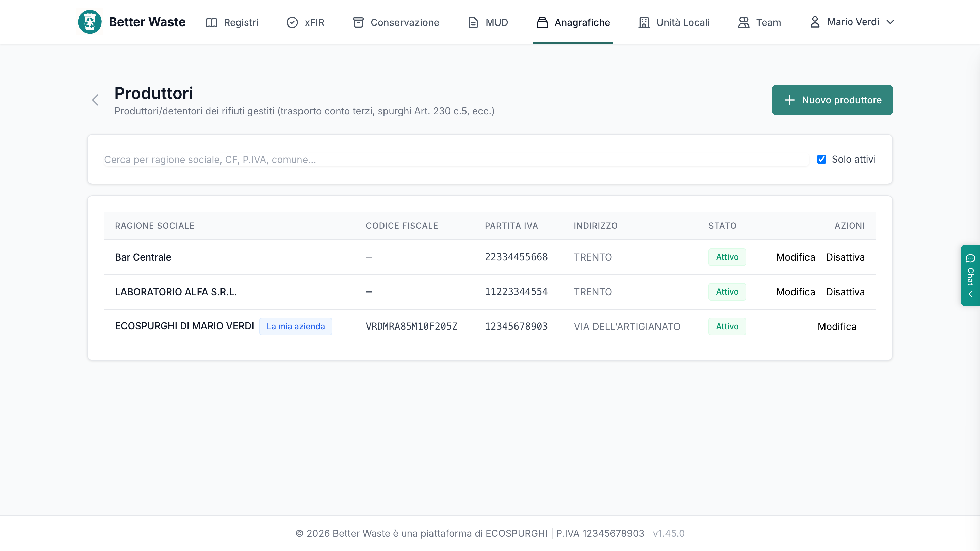Navigate to Unità Locali
Image resolution: width=980 pixels, height=551 pixels.
tap(674, 22)
